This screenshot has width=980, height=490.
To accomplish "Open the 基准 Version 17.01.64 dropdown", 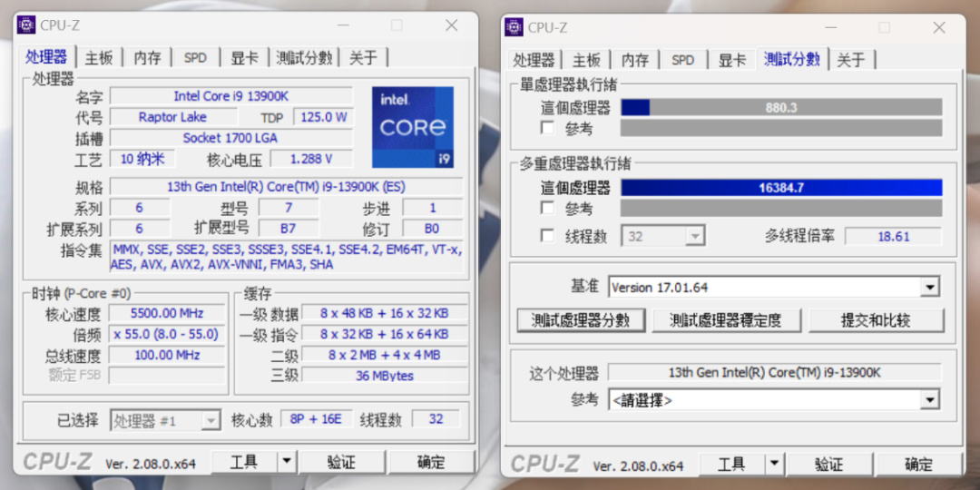I will pyautogui.click(x=774, y=288).
